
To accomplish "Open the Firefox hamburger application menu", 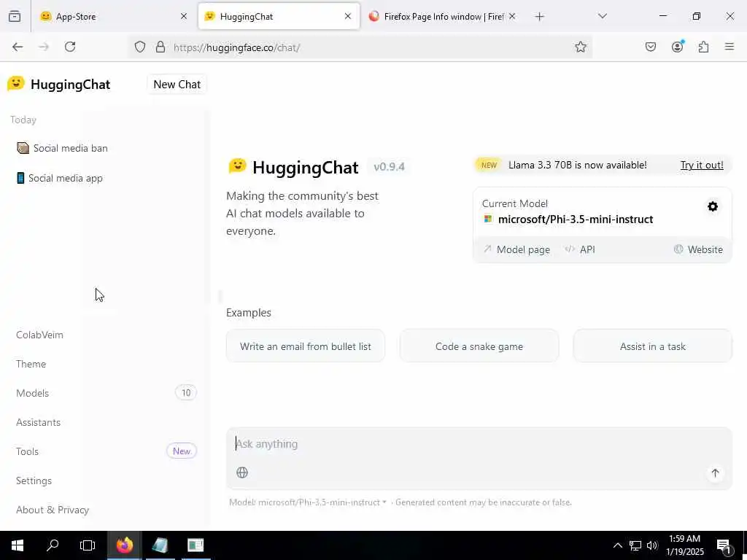I will coord(729,47).
